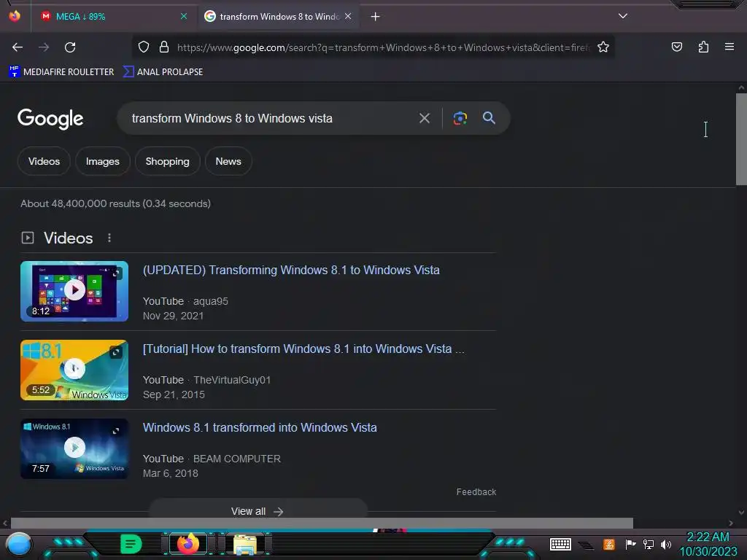Open the Tutorial How to transform video link

pos(303,349)
